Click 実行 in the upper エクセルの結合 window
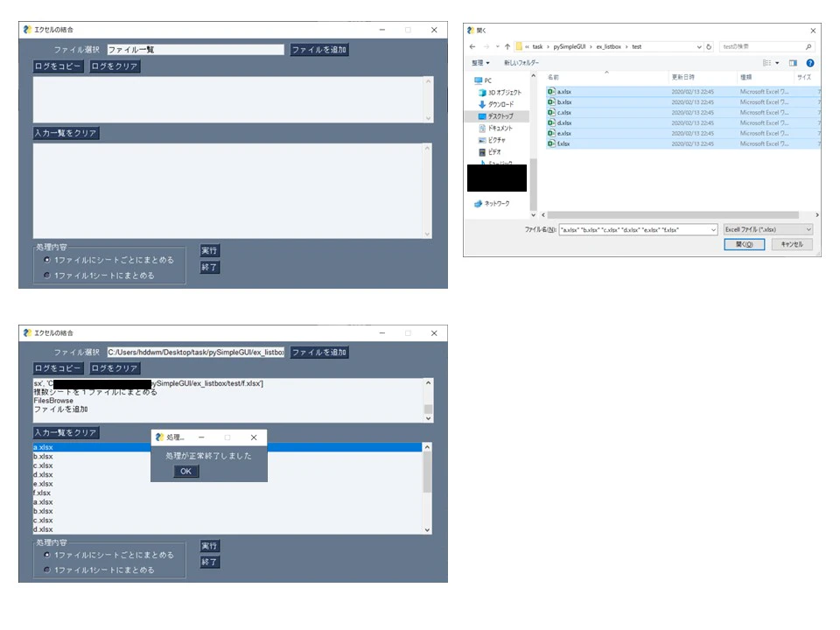 209,251
